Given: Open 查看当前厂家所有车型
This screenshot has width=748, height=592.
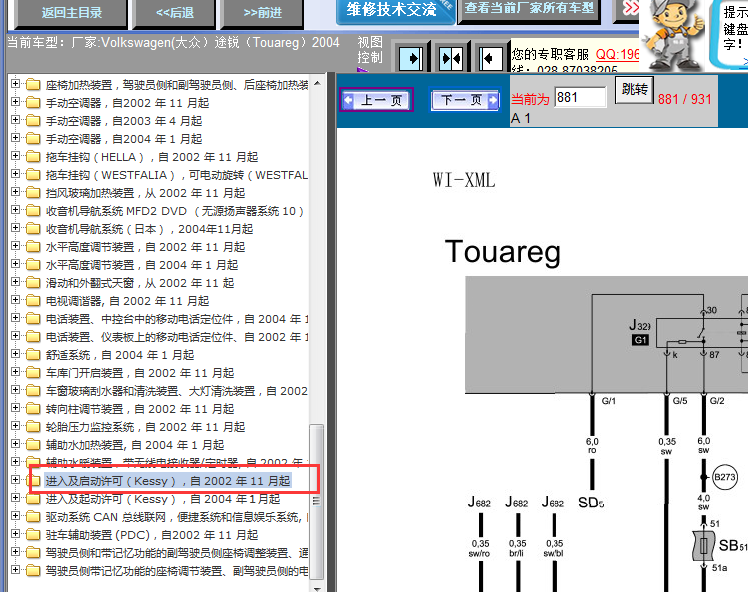Looking at the screenshot, I should 529,9.
